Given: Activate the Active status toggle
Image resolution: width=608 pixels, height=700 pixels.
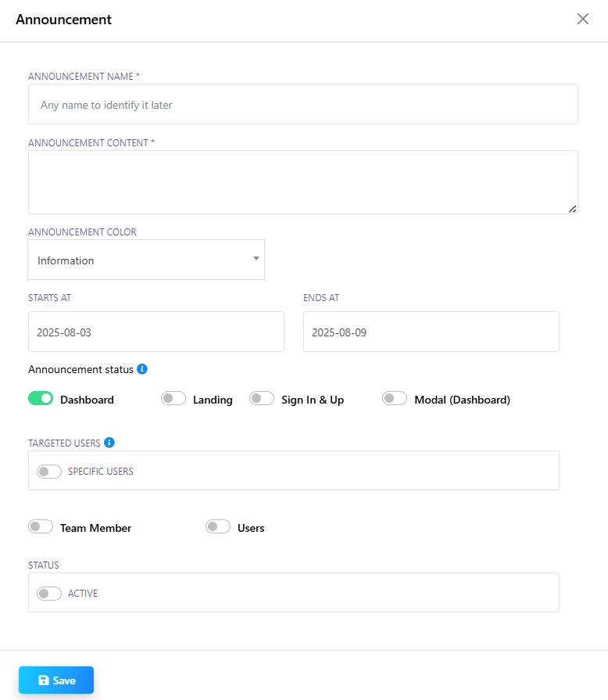Looking at the screenshot, I should pos(49,594).
